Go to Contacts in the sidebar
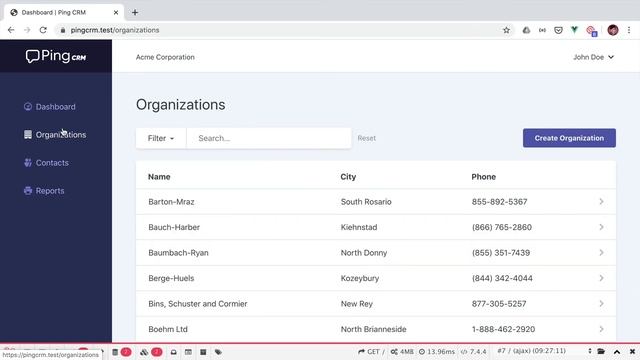 [46, 162]
